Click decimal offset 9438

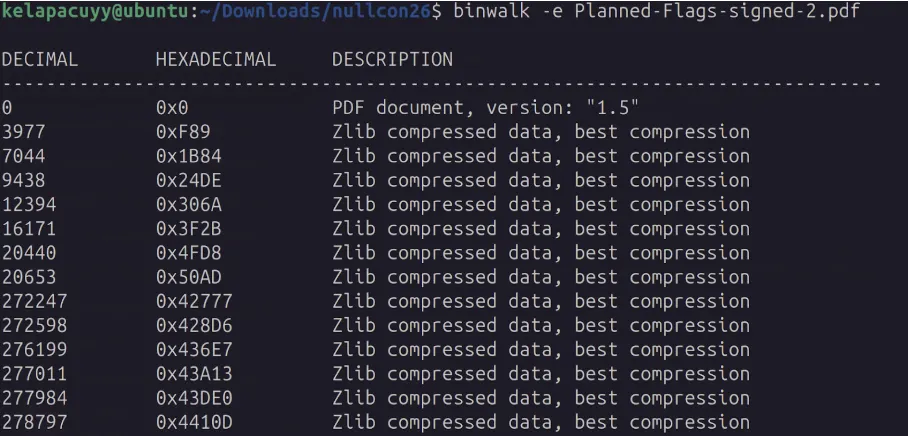click(23, 180)
